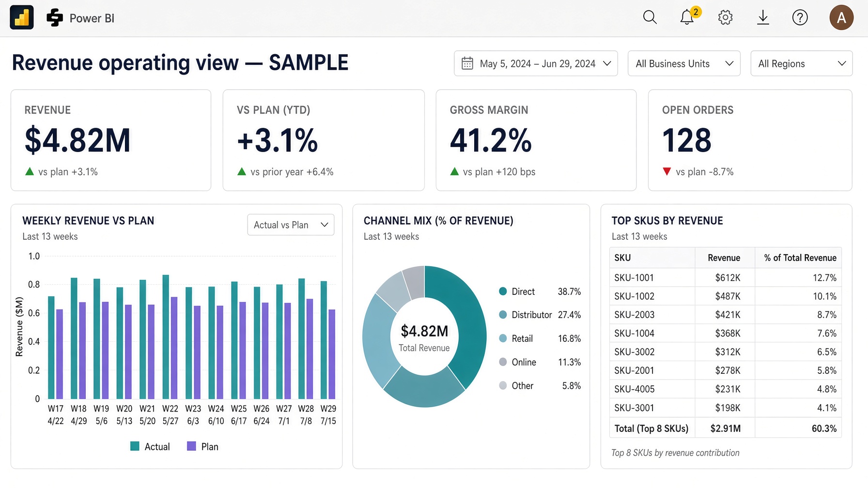Click the Direct legend color dot
Image resolution: width=868 pixels, height=488 pixels.
click(503, 291)
